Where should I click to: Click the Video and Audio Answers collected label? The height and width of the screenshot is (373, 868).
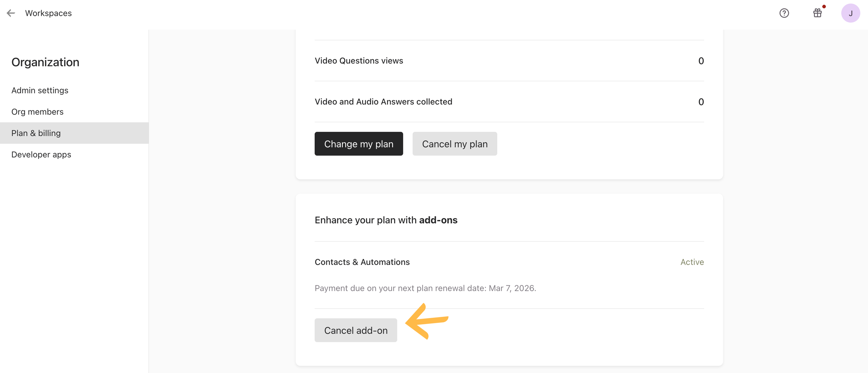383,102
